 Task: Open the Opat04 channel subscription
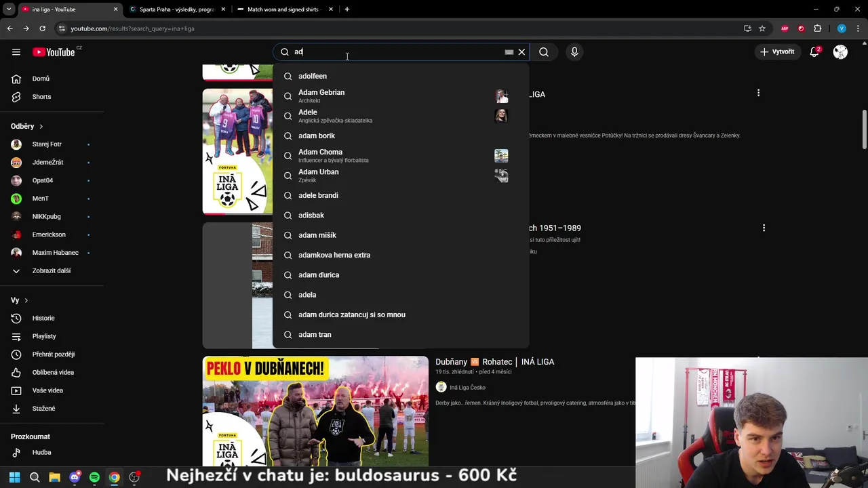click(52, 180)
